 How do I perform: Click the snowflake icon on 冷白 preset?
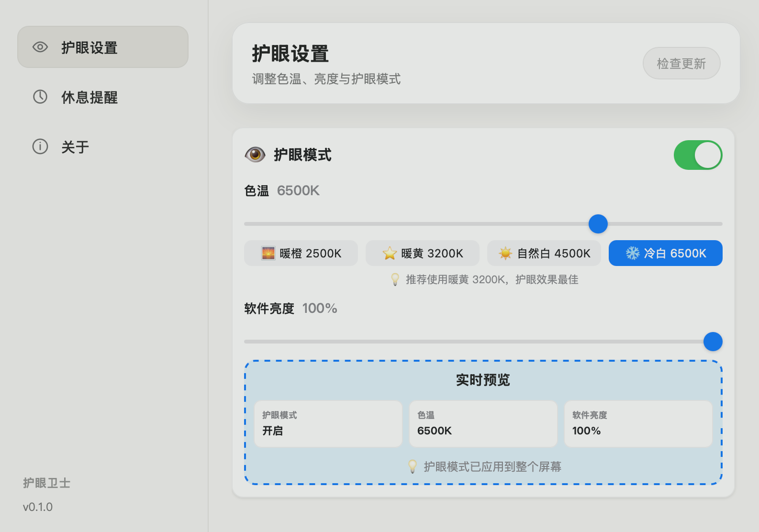pyautogui.click(x=632, y=253)
